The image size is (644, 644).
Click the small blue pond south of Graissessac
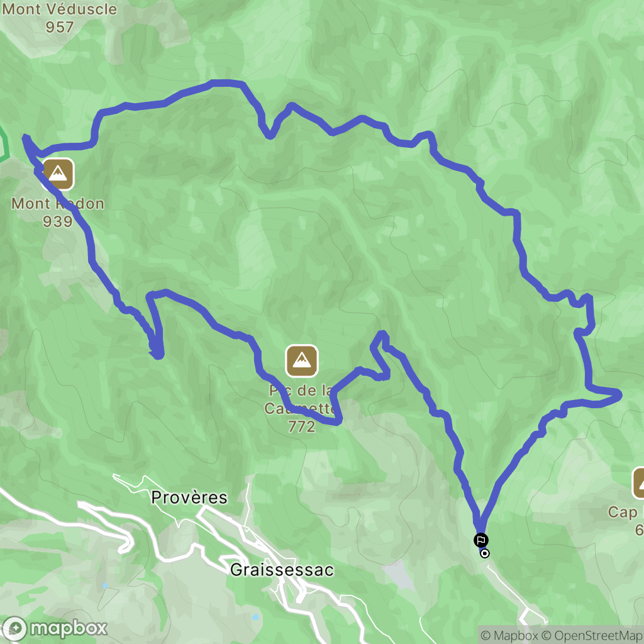[255, 617]
